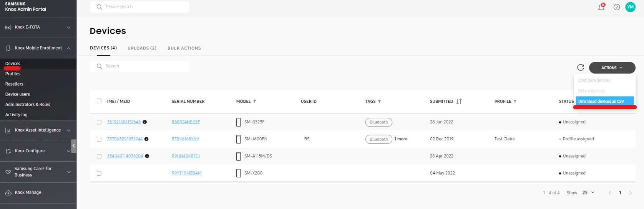This screenshot has width=644, height=209.
Task: Click the 'Test Claire' profile cell
Action: pyautogui.click(x=505, y=139)
